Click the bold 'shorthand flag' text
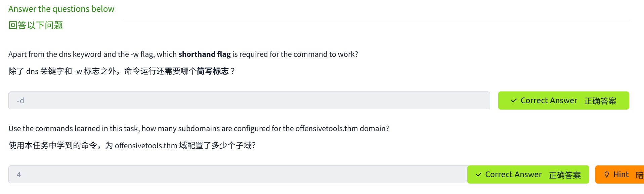644x194 pixels. coord(204,54)
